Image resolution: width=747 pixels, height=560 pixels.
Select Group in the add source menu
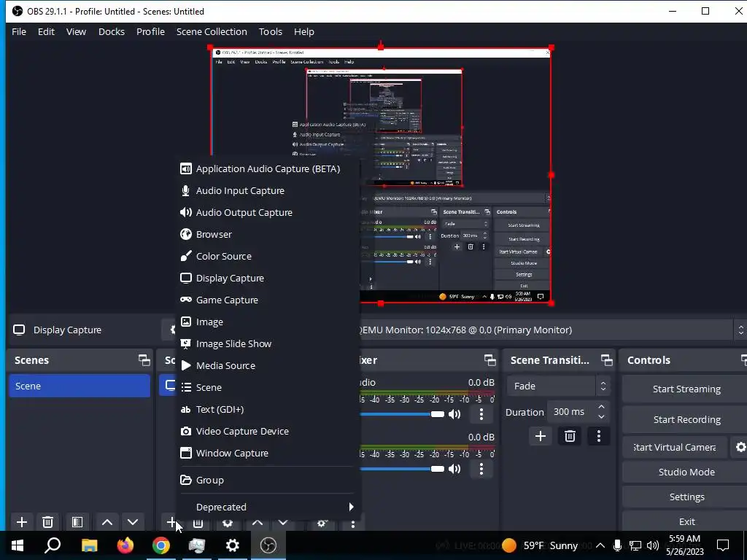(268, 480)
